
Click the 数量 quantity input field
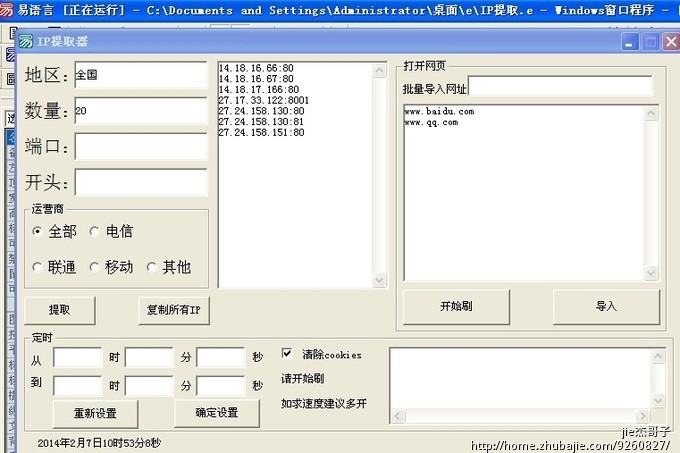pos(141,111)
